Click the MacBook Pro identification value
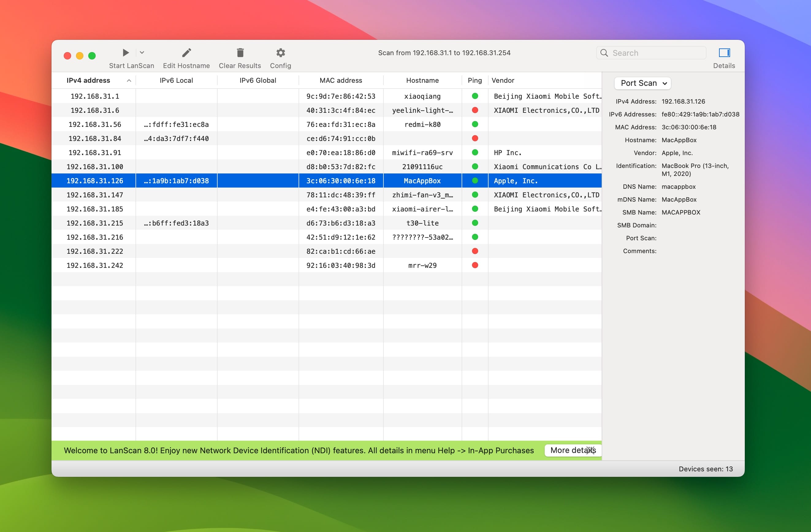 tap(695, 170)
